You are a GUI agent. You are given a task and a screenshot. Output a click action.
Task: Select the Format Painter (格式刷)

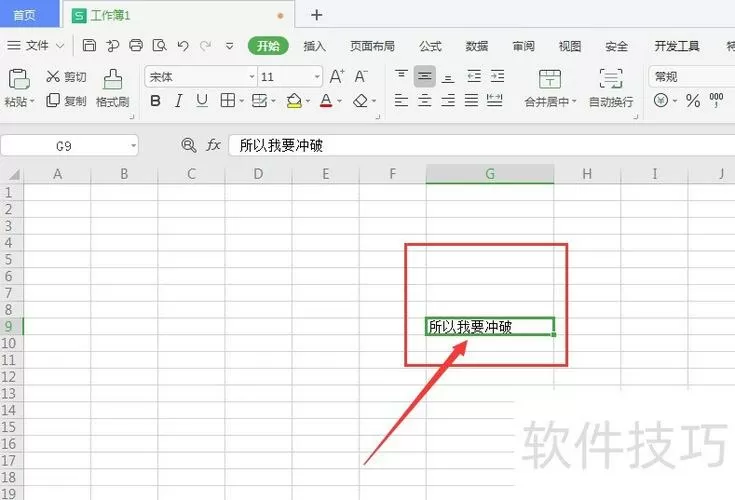pos(112,88)
